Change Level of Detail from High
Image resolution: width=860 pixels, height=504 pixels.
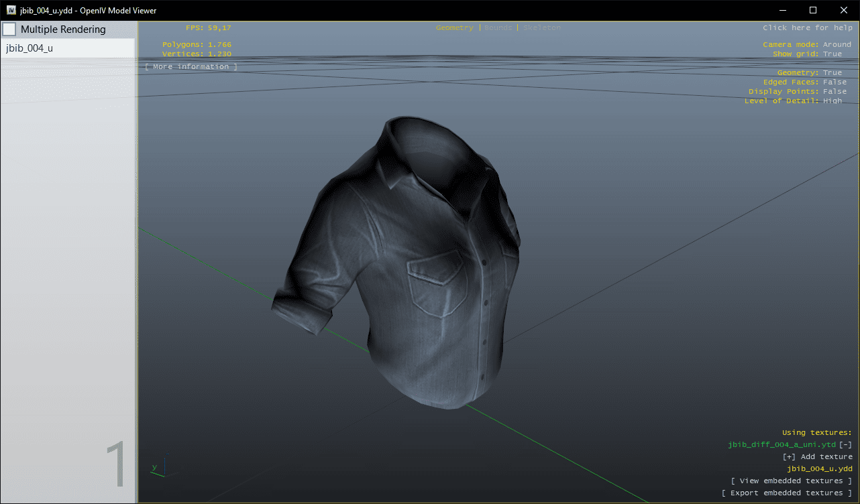click(832, 101)
